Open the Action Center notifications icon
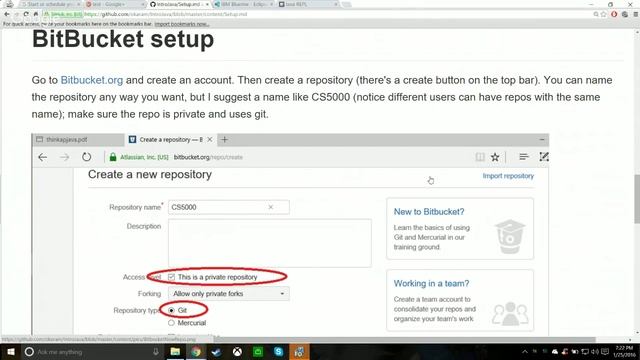 [x=605, y=351]
